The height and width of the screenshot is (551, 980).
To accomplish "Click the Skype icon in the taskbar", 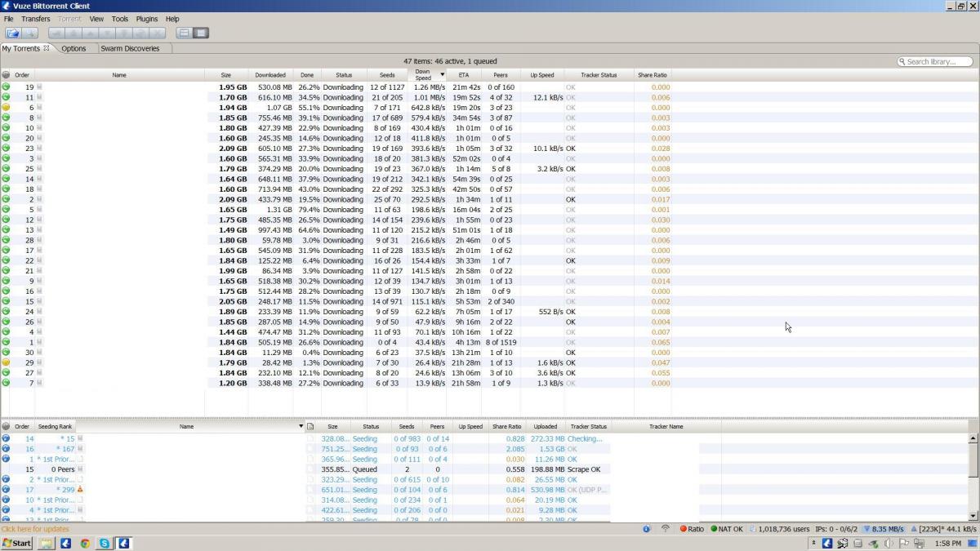I will pyautogui.click(x=105, y=543).
